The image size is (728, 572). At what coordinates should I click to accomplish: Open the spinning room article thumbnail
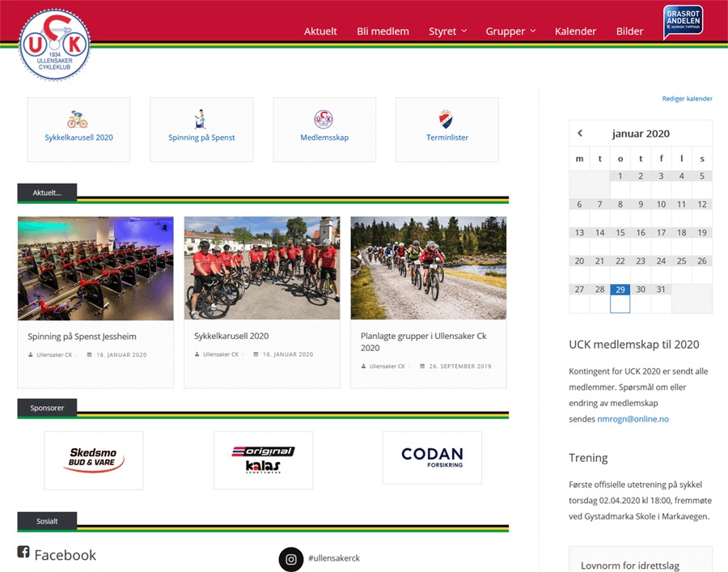pos(95,269)
